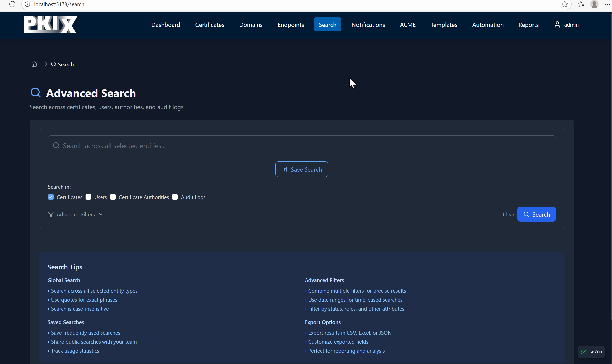Click the 60/60 performance gauge badge
The height and width of the screenshot is (364, 612).
[x=591, y=352]
